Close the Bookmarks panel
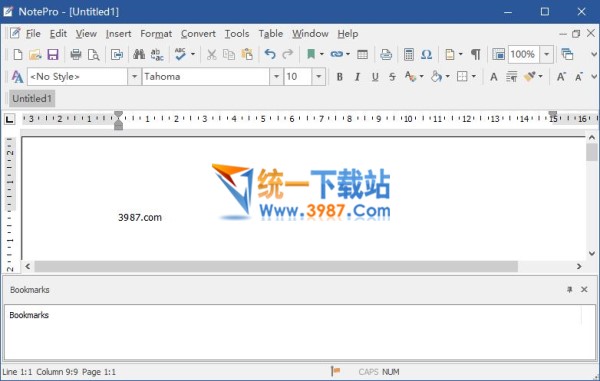600x381 pixels. pyautogui.click(x=584, y=290)
